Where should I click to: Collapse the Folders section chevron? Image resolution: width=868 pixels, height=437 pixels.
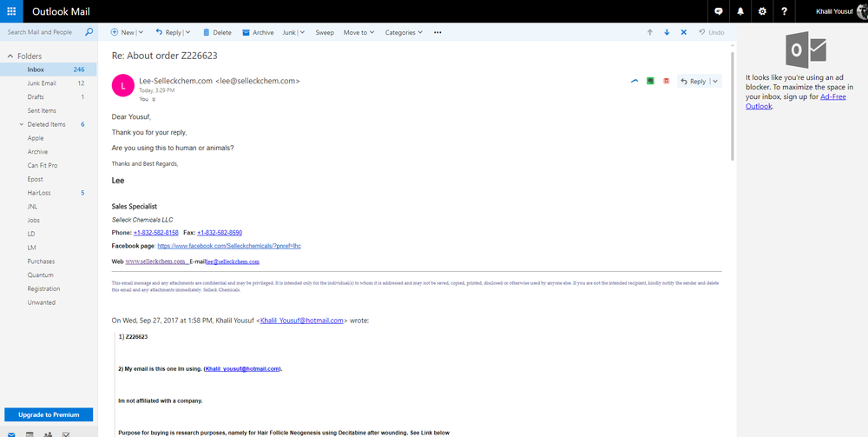tap(9, 56)
